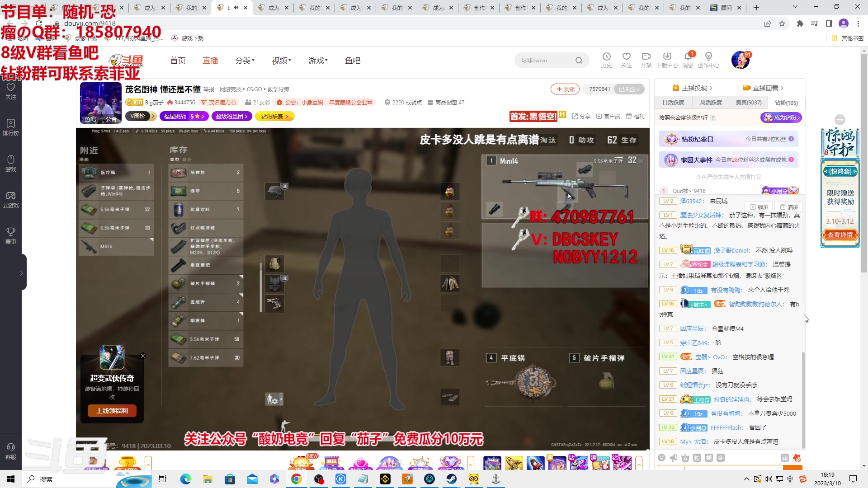Click 游戏 in the left sidebar
868x488 pixels.
click(11, 163)
